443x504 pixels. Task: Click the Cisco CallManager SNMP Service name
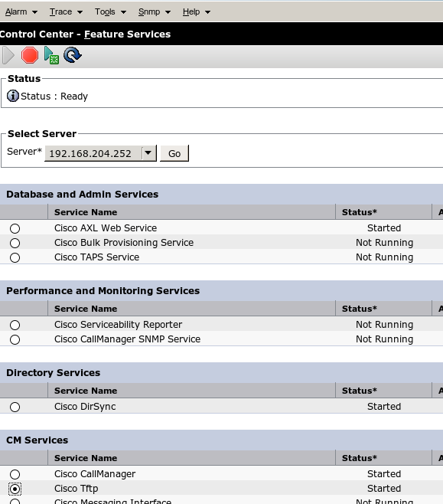click(128, 339)
